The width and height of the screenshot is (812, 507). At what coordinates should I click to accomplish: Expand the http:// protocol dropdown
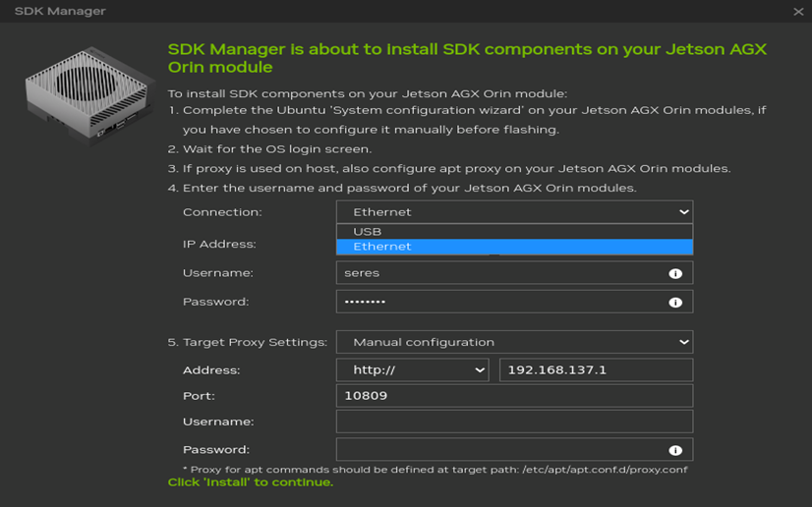pyautogui.click(x=413, y=370)
